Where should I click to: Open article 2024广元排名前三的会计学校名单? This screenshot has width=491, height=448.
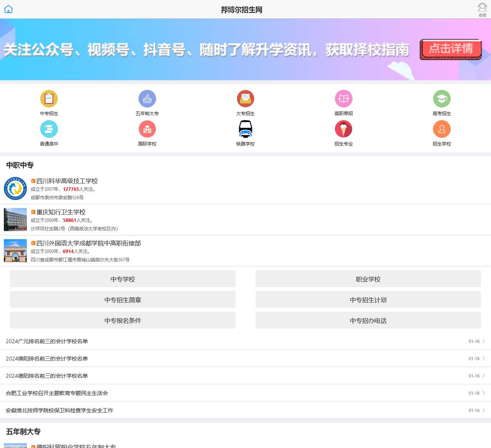point(47,341)
